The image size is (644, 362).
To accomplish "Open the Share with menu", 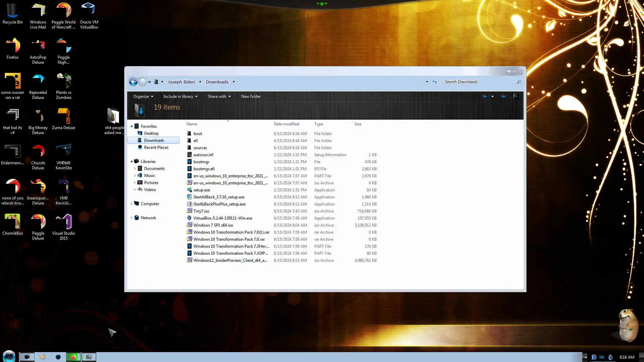I will coord(219,97).
